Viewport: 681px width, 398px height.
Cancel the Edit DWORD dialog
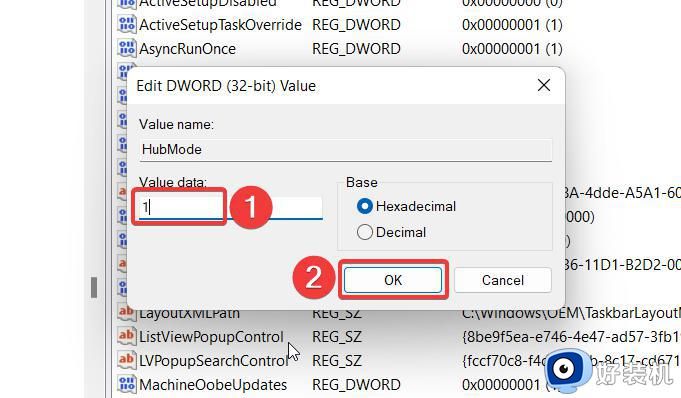coord(502,280)
